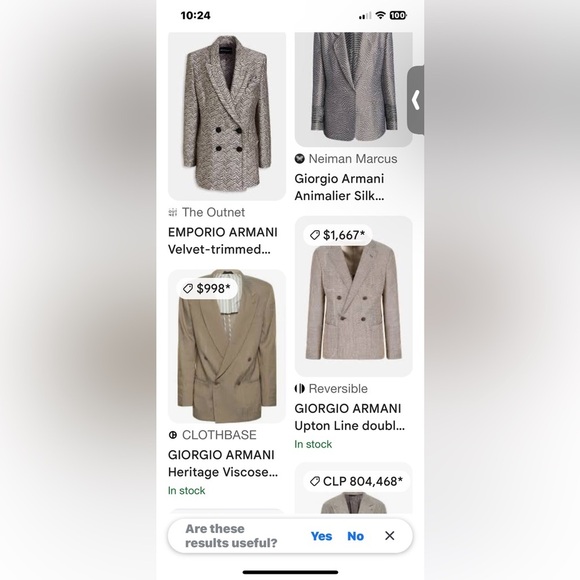The width and height of the screenshot is (580, 580).
Task: Open GIORGIO ARMANI Heritage Viscose title link
Action: pyautogui.click(x=223, y=463)
